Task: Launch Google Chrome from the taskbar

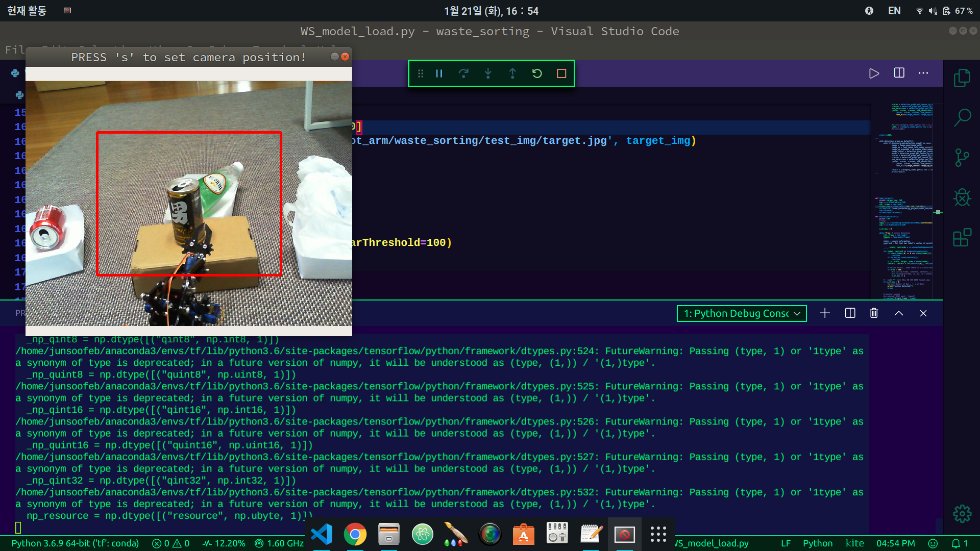Action: pyautogui.click(x=355, y=534)
